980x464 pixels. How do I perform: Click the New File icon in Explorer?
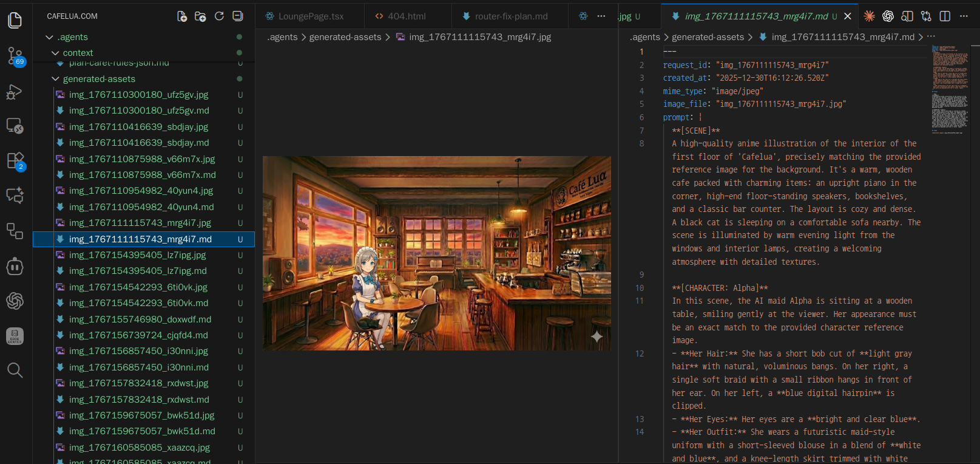(181, 16)
